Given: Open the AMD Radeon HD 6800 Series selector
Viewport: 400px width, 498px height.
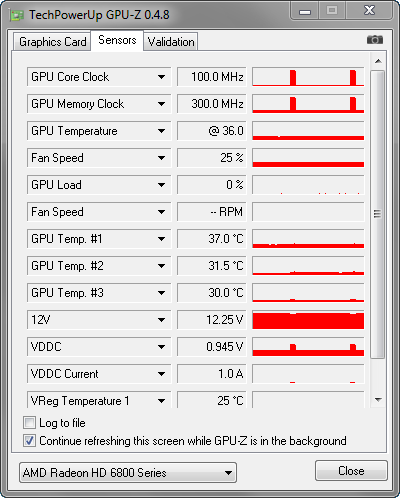Looking at the screenshot, I should 128,472.
